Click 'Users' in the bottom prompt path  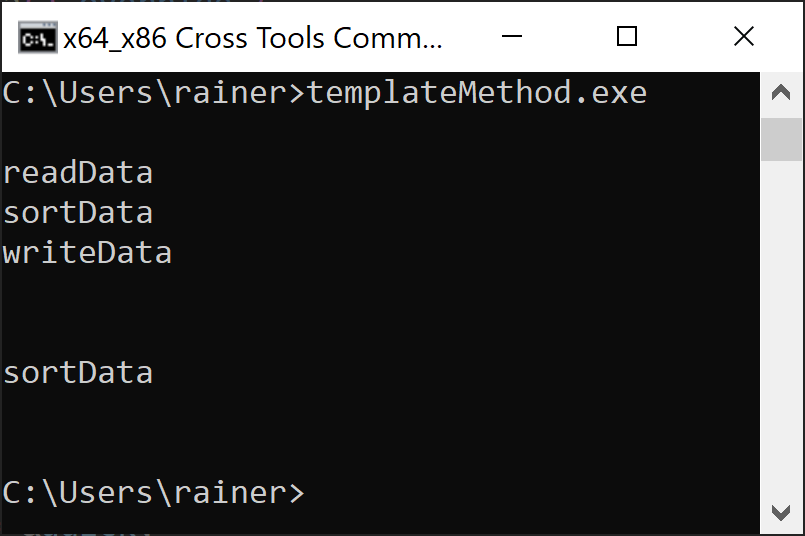106,492
